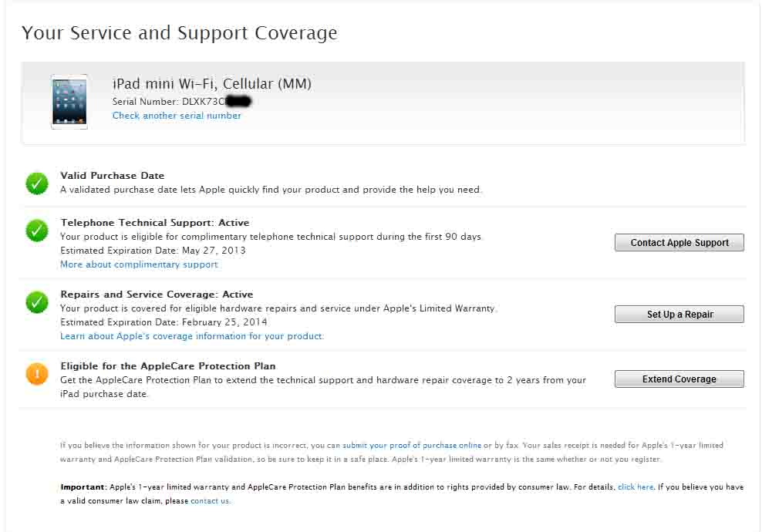Follow the Learn about Apple's coverage information link
The width and height of the screenshot is (762, 532).
click(x=192, y=336)
